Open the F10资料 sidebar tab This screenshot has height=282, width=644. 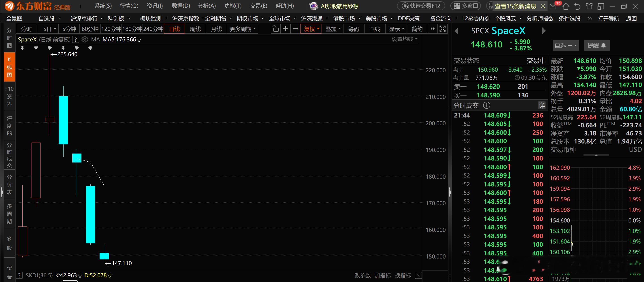tap(9, 96)
